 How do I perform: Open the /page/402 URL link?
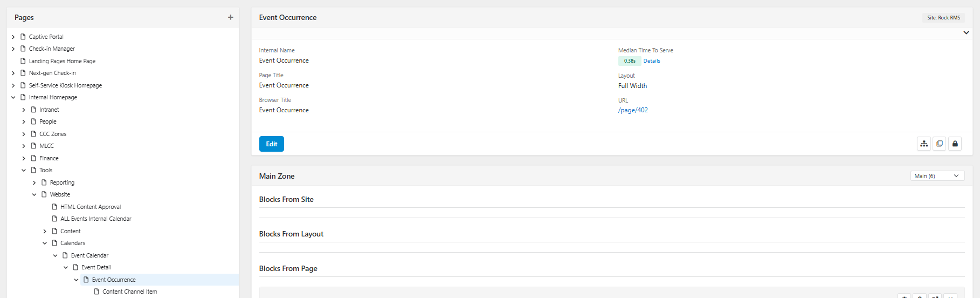pos(633,110)
